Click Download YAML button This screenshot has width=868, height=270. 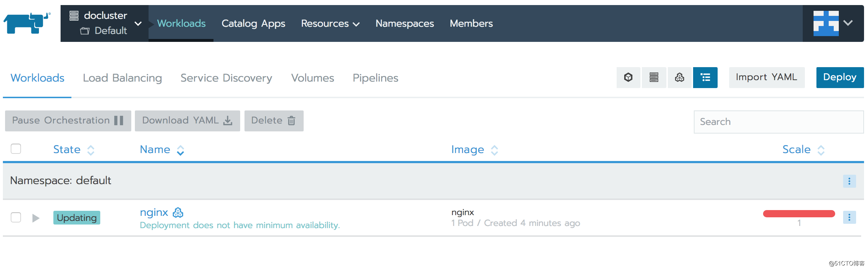pyautogui.click(x=187, y=121)
